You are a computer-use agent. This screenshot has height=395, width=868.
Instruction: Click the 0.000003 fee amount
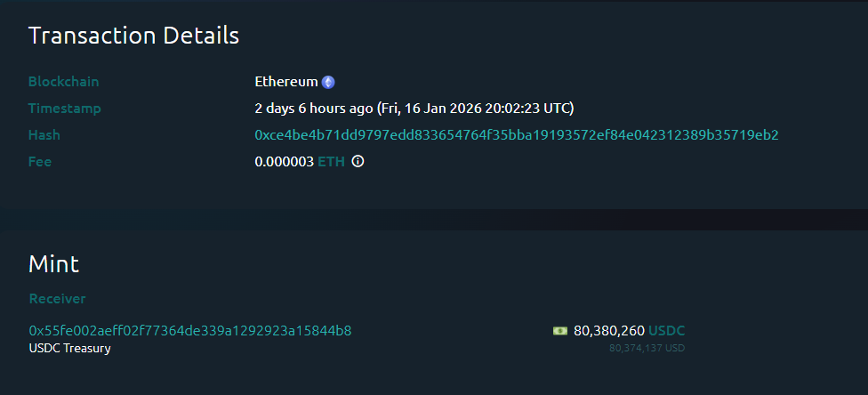tap(284, 162)
